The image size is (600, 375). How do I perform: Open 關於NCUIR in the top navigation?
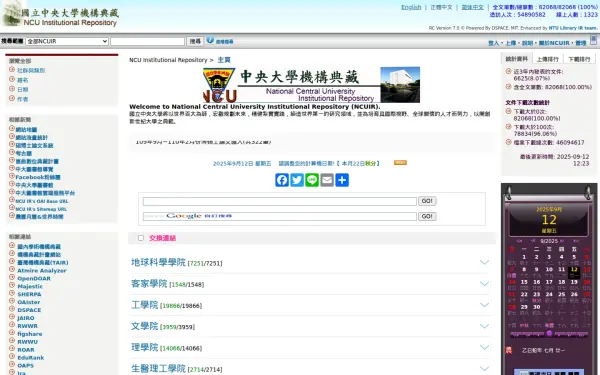pos(554,43)
